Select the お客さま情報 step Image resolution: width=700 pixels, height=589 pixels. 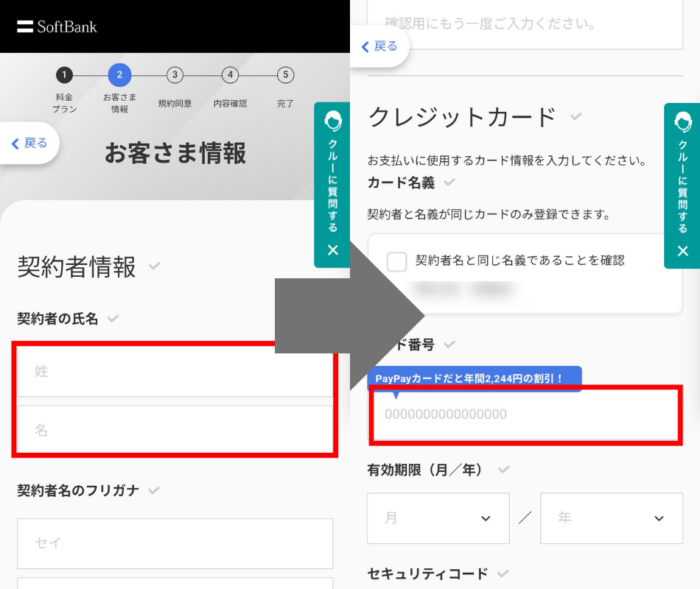(119, 74)
